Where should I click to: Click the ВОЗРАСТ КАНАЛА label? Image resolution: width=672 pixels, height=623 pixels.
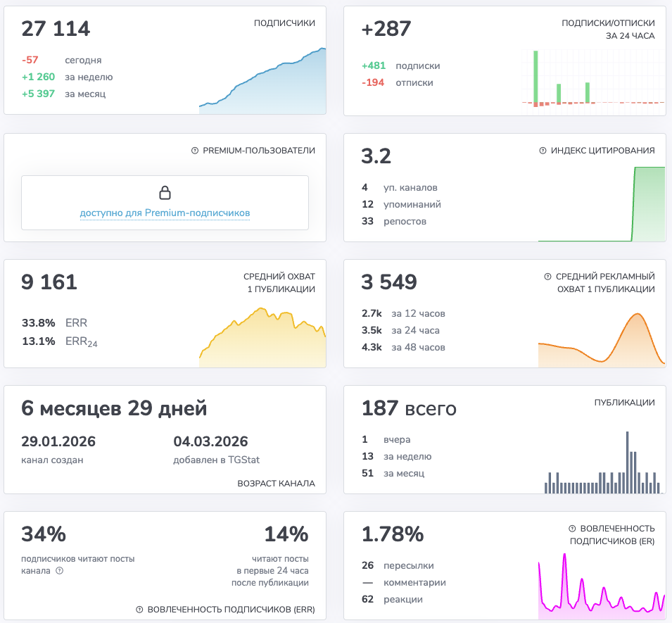[276, 483]
